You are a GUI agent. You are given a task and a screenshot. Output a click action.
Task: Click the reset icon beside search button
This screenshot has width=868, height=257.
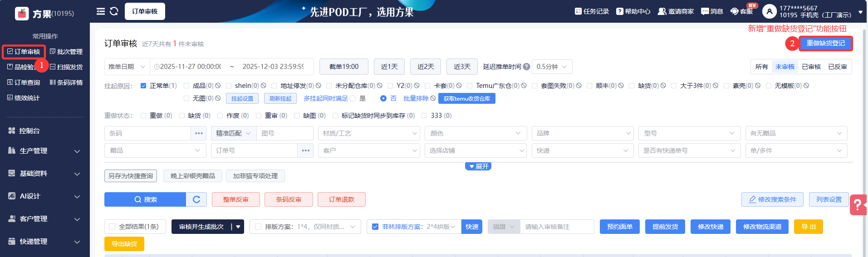[196, 199]
